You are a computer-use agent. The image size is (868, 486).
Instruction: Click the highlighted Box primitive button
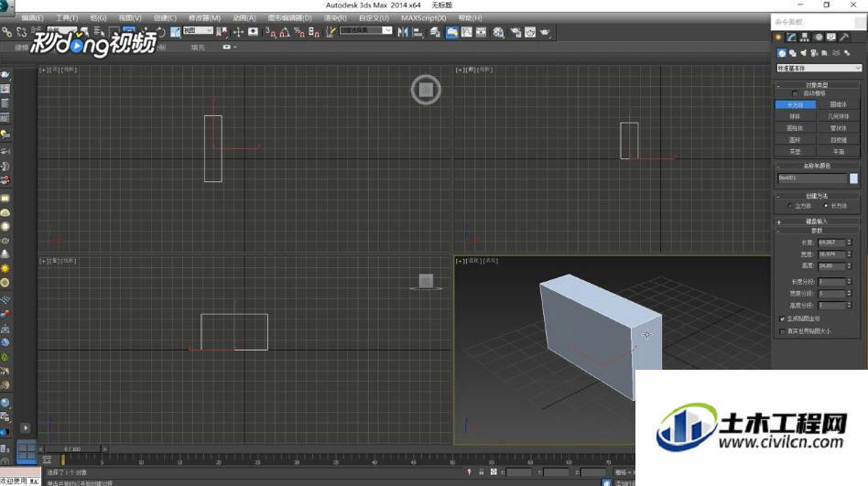[796, 104]
